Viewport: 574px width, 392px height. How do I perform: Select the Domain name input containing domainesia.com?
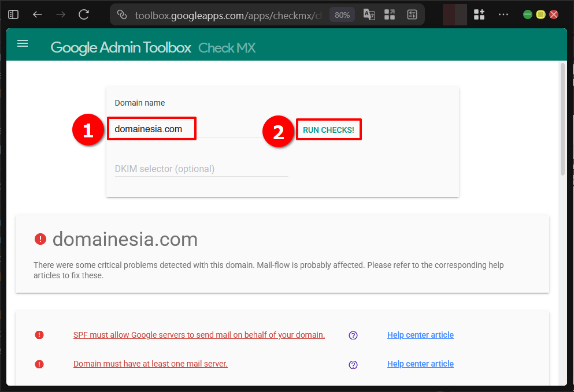[151, 128]
